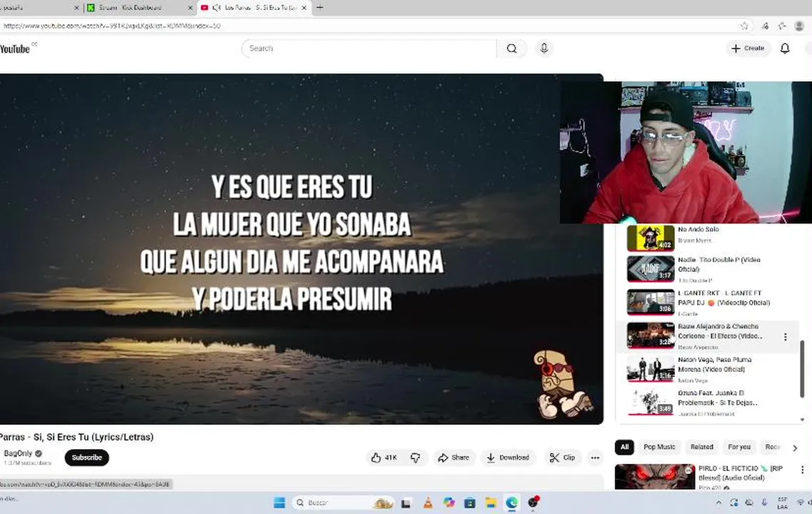Select the Pop Music filter chip

pos(659,447)
